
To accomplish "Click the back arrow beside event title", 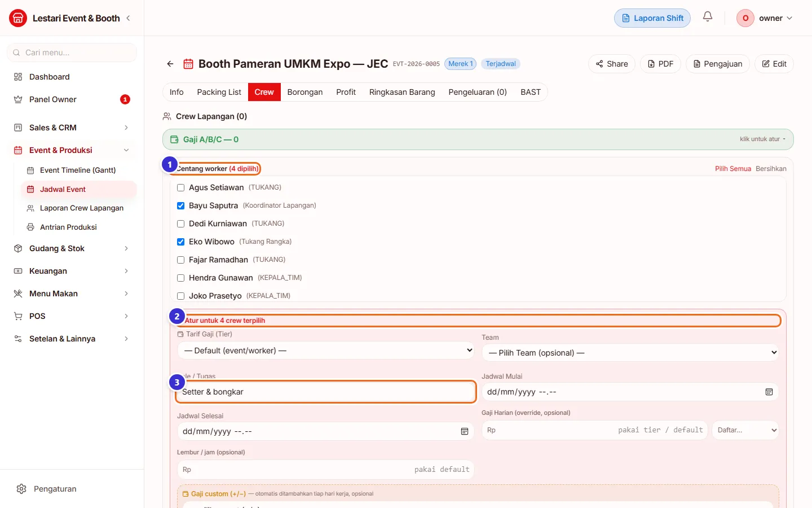I will click(170, 64).
